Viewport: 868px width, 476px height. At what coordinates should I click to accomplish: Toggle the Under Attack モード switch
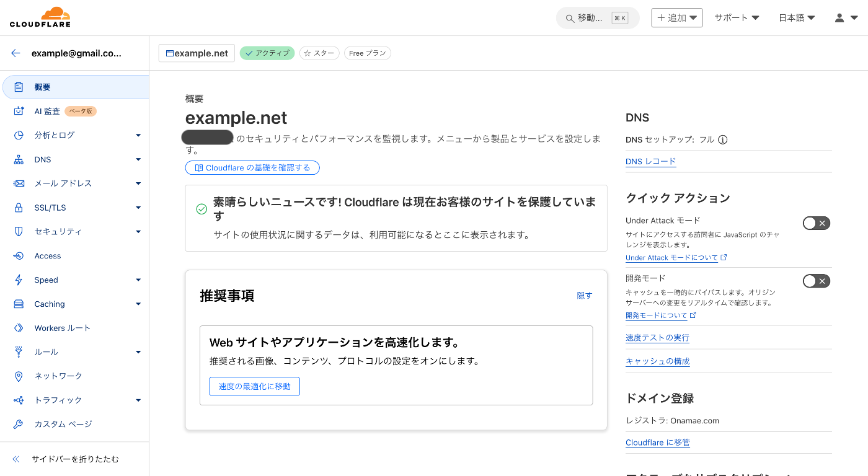pos(816,223)
